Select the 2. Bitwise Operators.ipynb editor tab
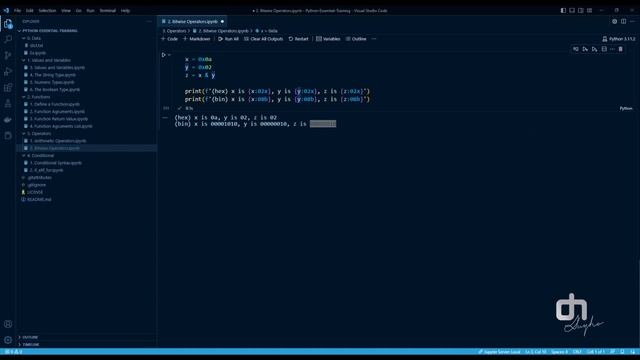The image size is (640, 360). [x=192, y=21]
